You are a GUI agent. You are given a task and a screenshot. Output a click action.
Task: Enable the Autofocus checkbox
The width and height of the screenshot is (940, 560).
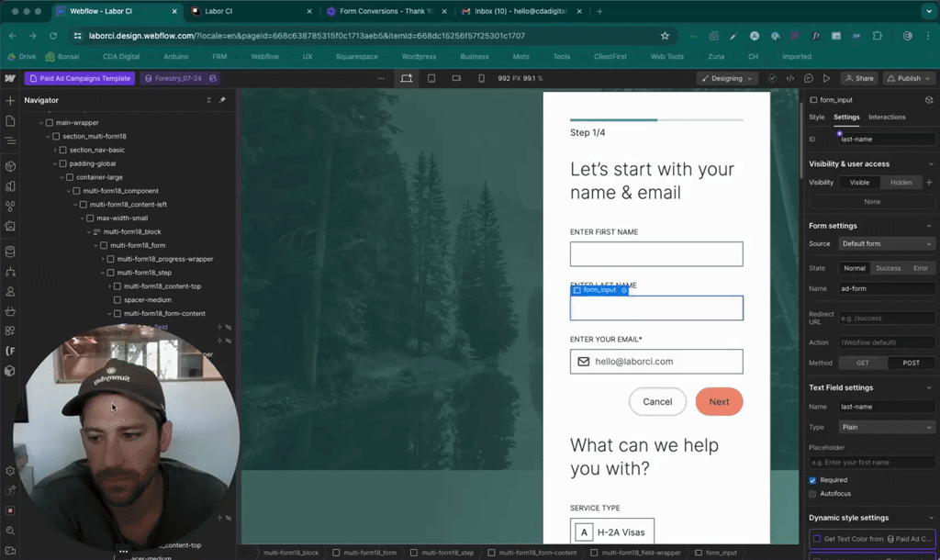(813, 494)
